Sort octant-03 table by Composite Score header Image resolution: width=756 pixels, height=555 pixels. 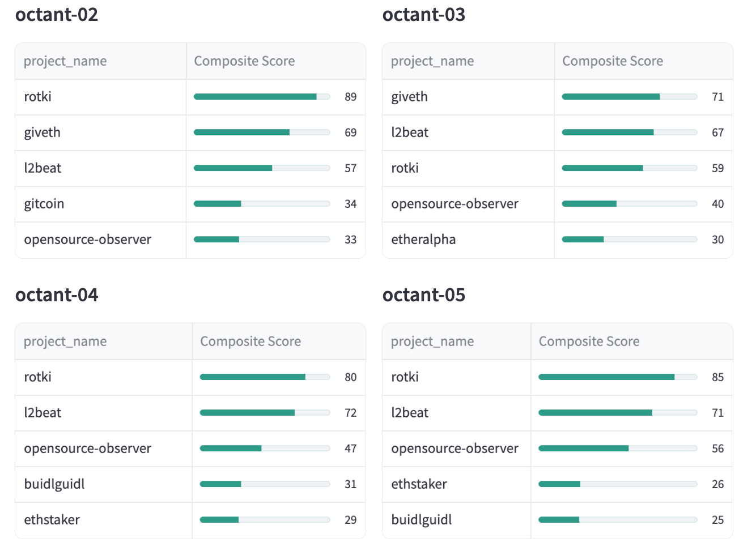tap(612, 61)
